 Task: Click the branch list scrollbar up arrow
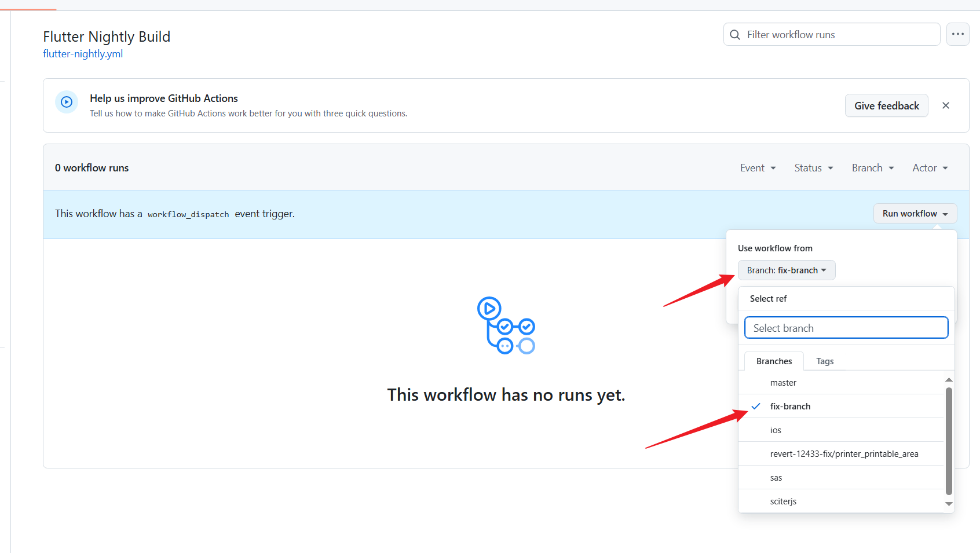[949, 380]
